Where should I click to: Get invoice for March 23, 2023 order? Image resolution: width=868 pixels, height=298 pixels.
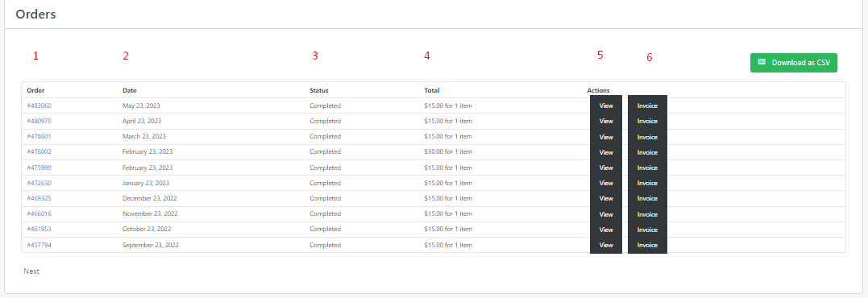647,137
